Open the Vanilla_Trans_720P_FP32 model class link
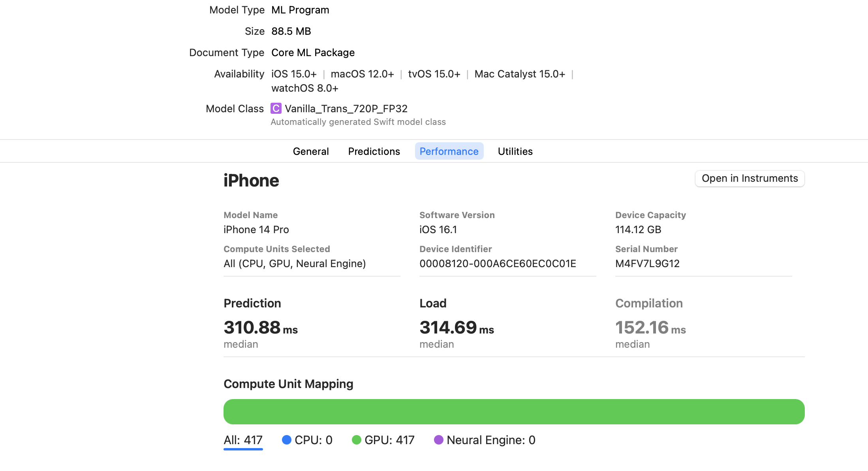This screenshot has width=868, height=471. [x=346, y=109]
